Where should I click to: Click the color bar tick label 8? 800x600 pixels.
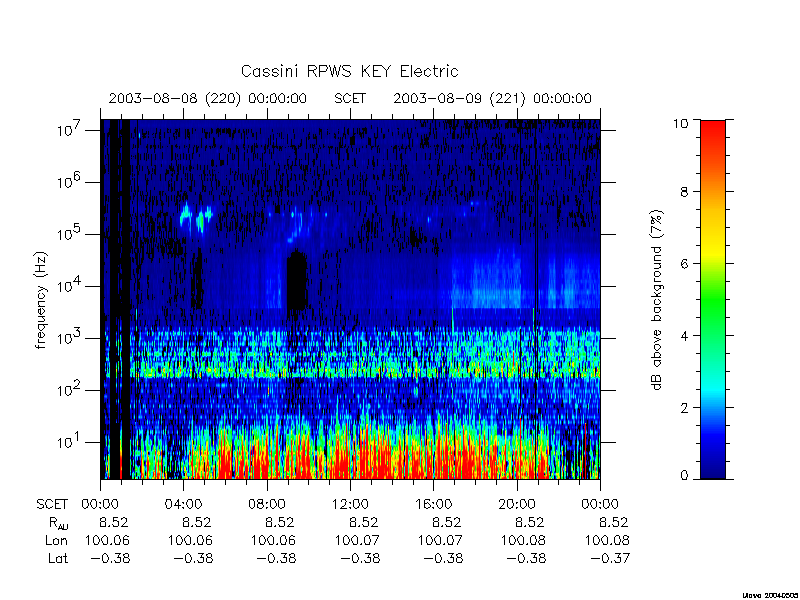tap(684, 191)
